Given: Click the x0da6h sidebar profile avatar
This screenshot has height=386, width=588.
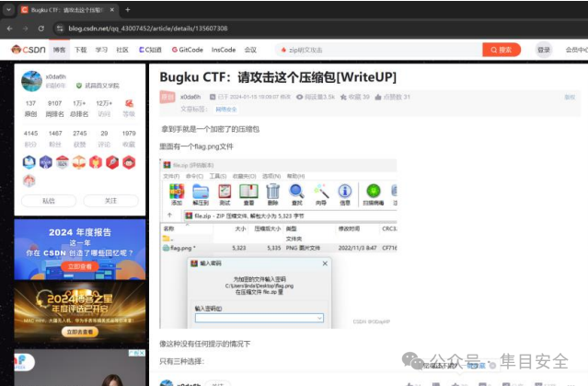Looking at the screenshot, I should pos(32,81).
